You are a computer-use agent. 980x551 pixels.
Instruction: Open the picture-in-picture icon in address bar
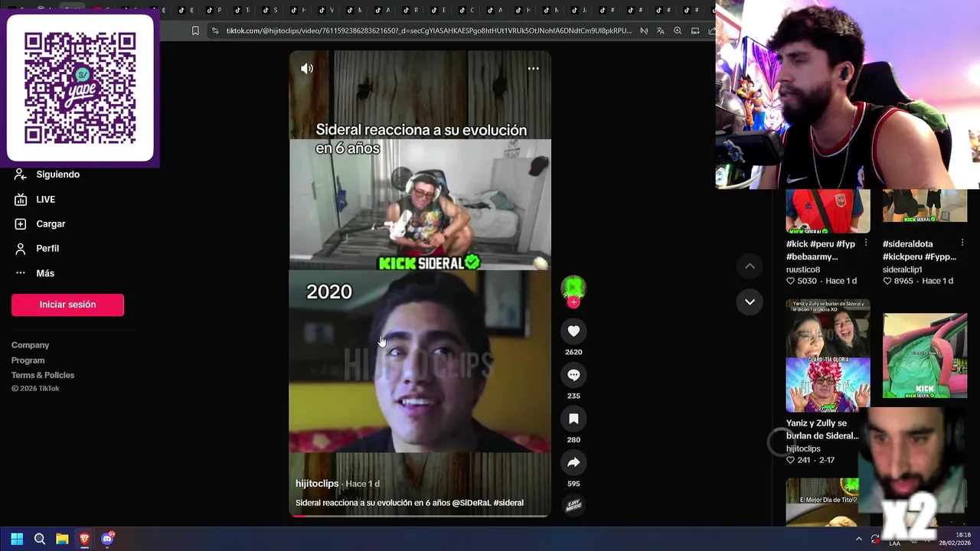695,31
